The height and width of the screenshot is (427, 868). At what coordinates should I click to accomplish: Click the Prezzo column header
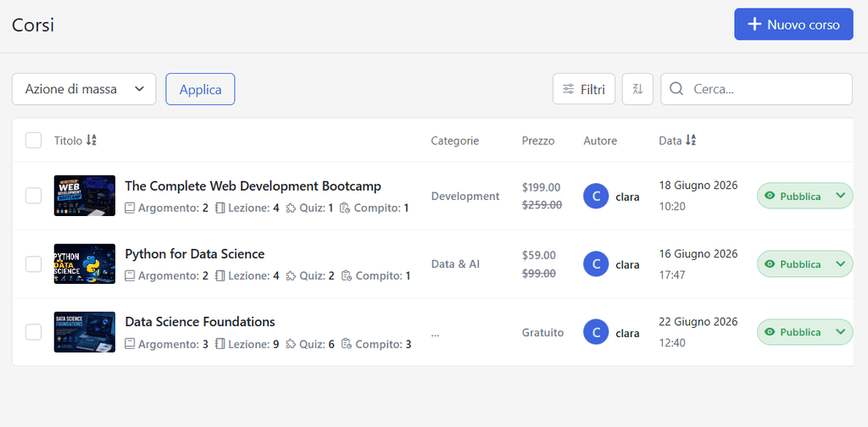click(x=538, y=141)
